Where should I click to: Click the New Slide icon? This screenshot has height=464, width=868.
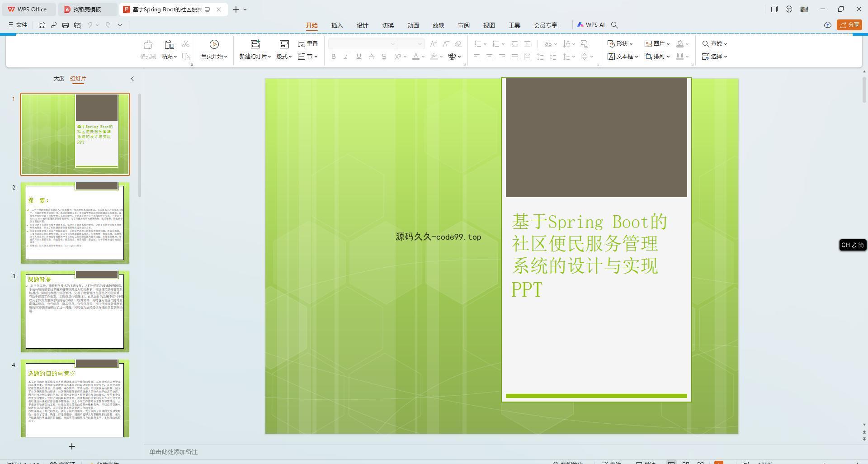tap(255, 44)
